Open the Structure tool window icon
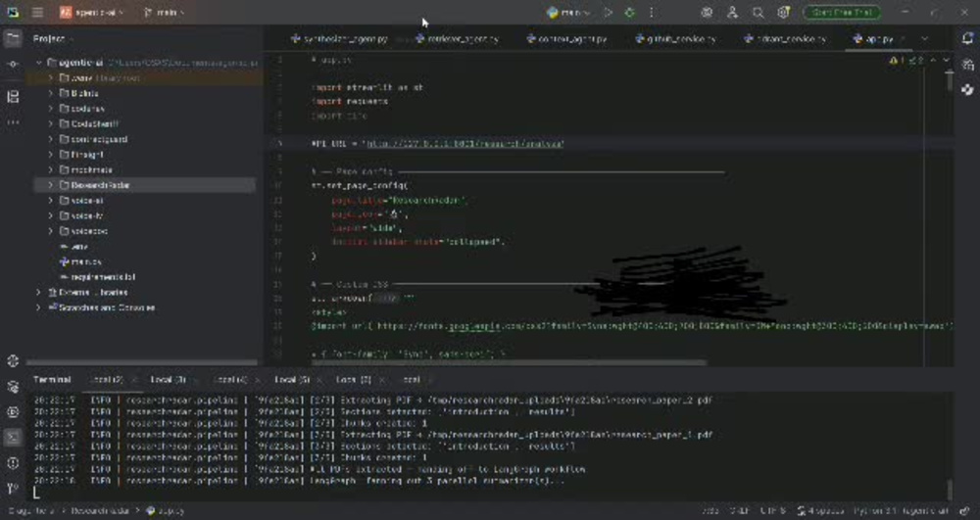 [x=13, y=97]
